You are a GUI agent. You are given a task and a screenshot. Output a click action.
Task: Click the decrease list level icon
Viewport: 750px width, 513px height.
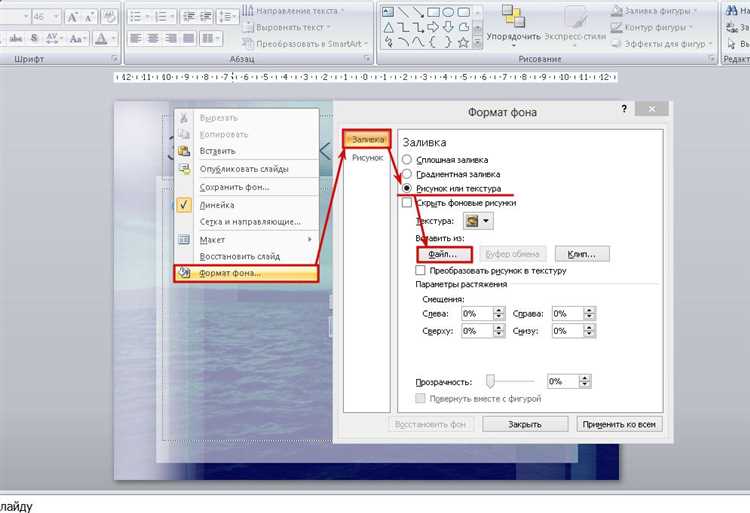pyautogui.click(x=189, y=17)
